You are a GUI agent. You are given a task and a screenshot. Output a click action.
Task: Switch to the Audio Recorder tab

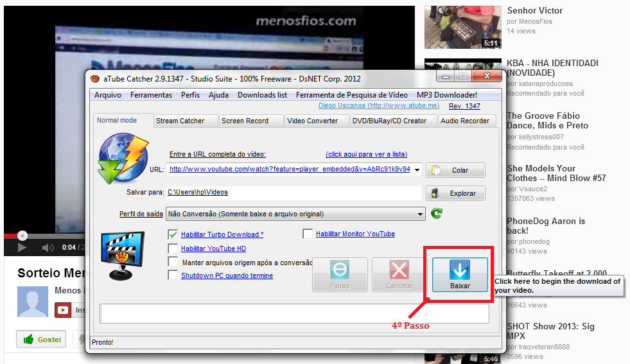click(466, 121)
